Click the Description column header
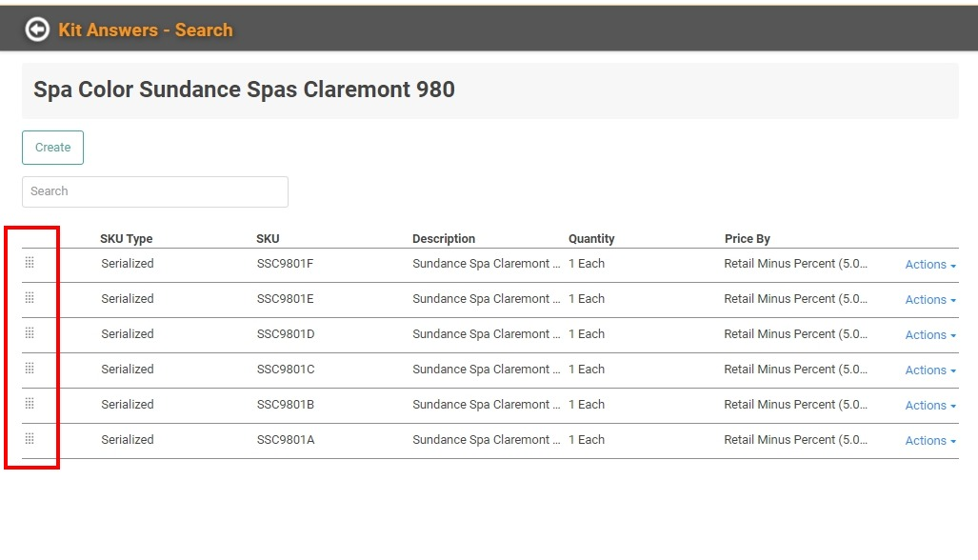 click(x=444, y=239)
